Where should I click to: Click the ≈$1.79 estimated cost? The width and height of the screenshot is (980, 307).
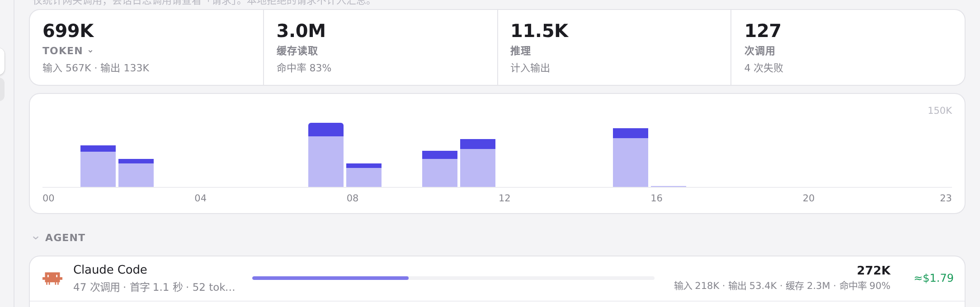(934, 278)
